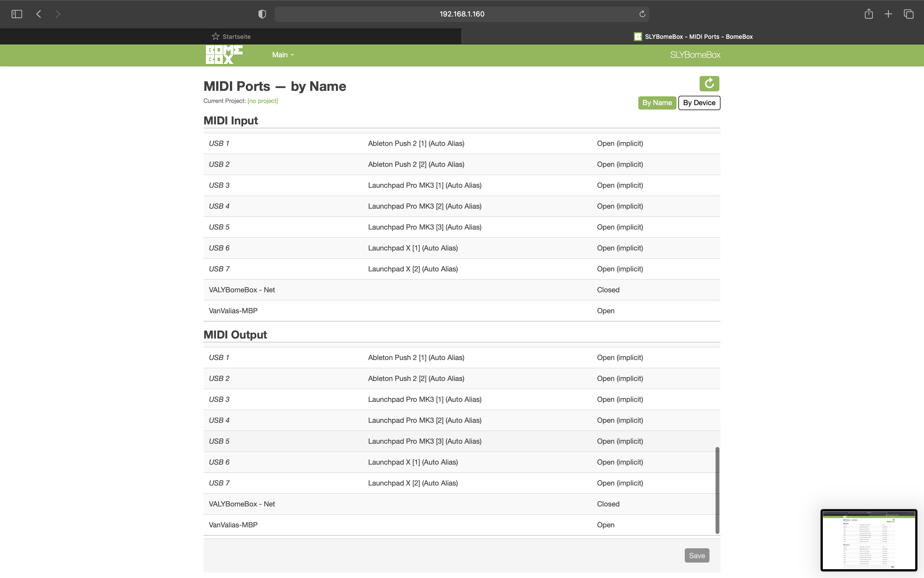Image resolution: width=924 pixels, height=578 pixels.
Task: Select USB 5 in MIDI Output
Action: (219, 441)
